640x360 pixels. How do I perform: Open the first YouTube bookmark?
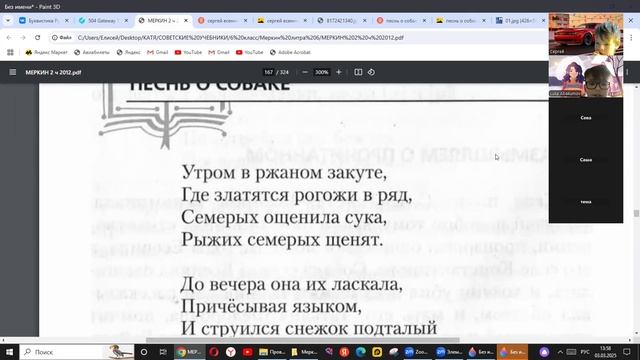[x=188, y=52]
